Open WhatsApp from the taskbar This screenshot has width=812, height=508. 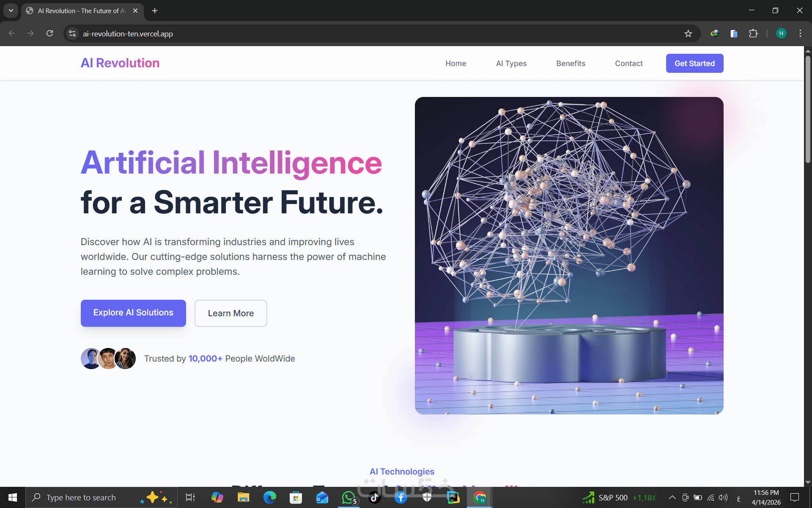click(x=348, y=497)
